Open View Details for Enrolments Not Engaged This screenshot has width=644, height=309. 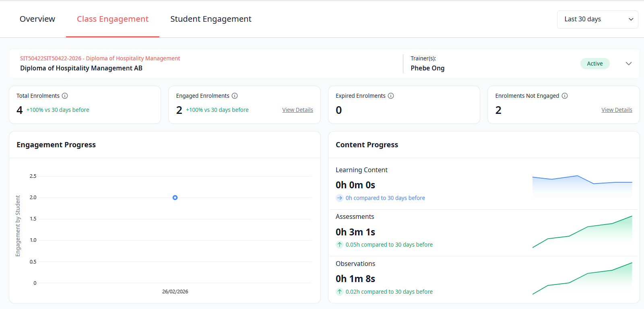617,110
